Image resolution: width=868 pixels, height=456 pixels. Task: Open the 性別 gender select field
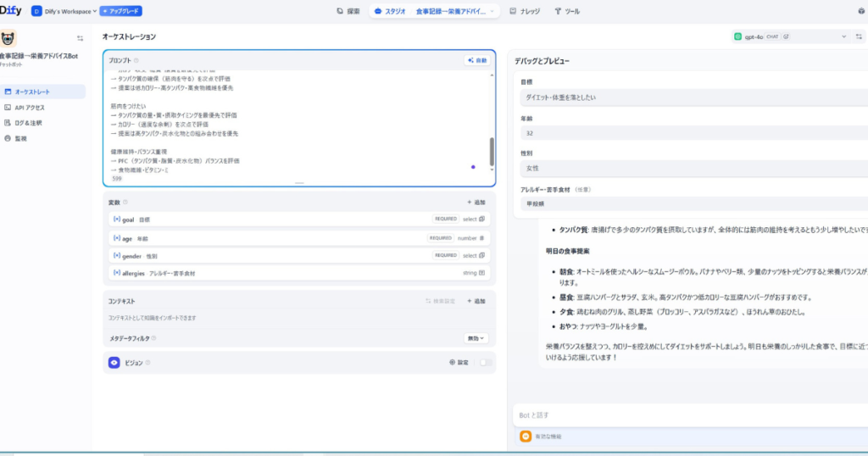[694, 168]
